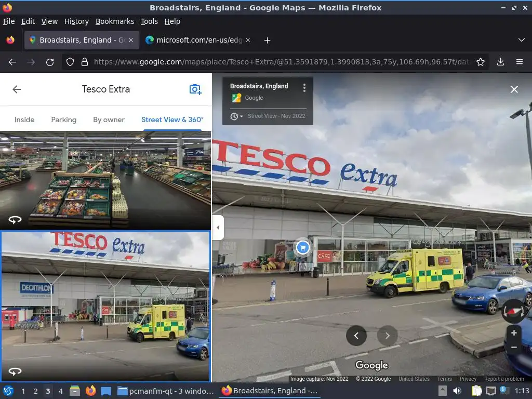Click the removable media eject tray icon

442,391
